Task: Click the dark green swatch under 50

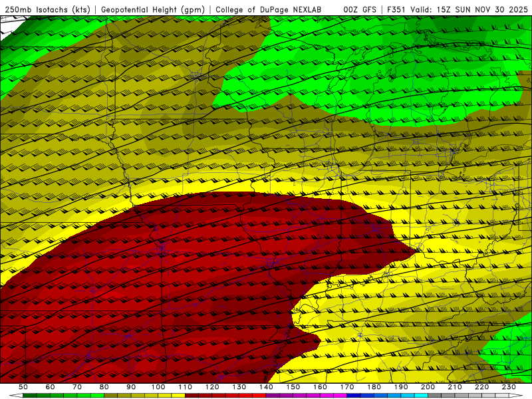Action: click(x=30, y=395)
